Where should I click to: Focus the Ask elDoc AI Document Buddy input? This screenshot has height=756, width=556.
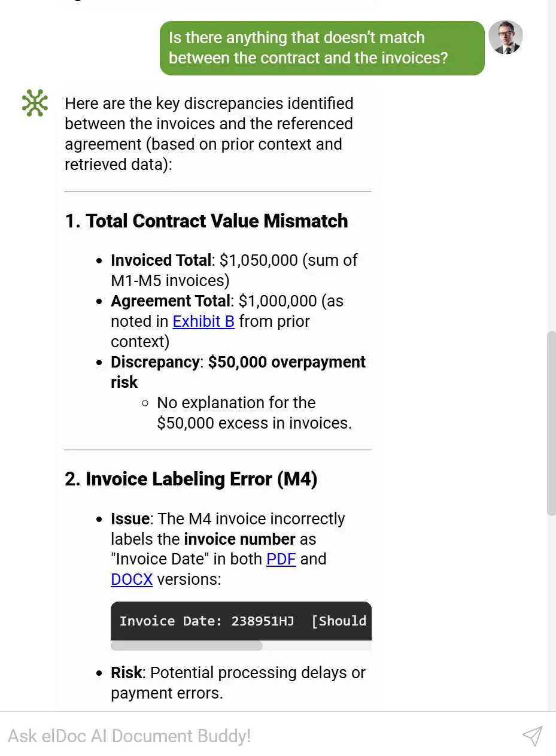coord(257,736)
